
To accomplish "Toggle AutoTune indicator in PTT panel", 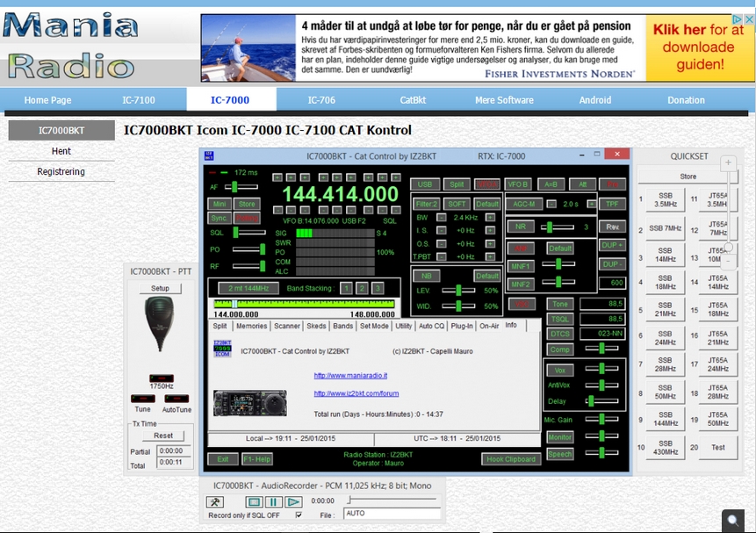I will point(176,399).
